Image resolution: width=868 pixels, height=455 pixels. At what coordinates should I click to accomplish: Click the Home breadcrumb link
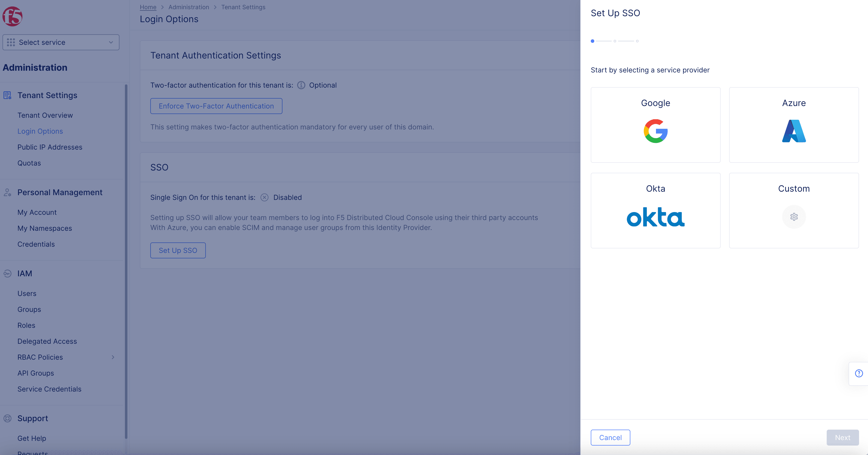coord(148,7)
